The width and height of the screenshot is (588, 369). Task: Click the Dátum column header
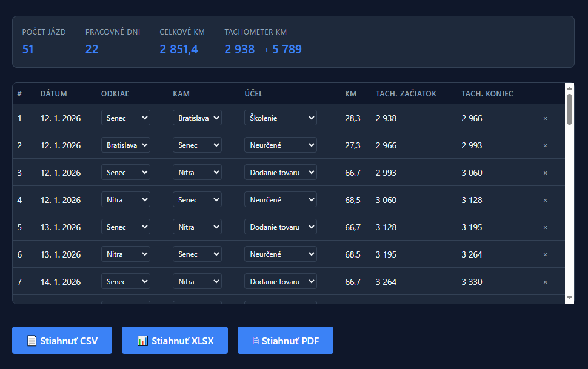coord(53,94)
